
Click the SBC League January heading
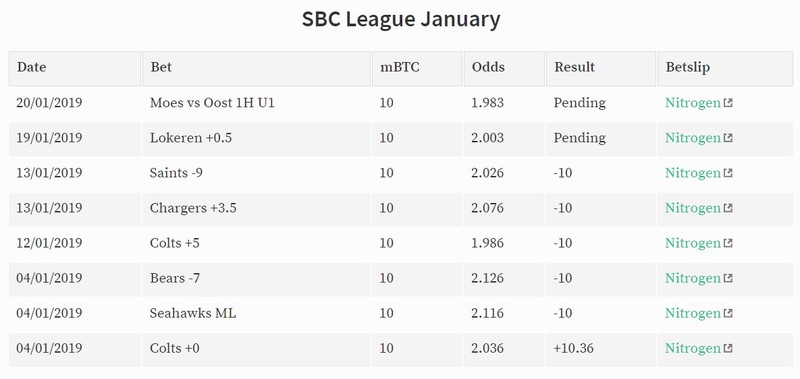(401, 19)
